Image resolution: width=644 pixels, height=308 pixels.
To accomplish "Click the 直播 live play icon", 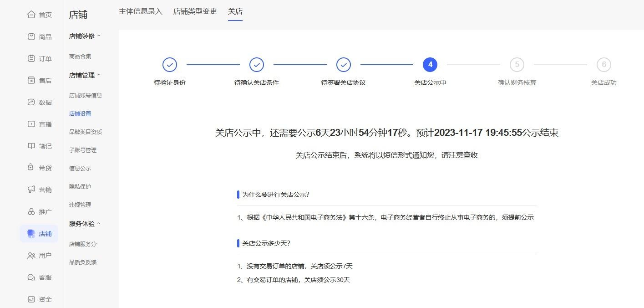I will pos(31,124).
